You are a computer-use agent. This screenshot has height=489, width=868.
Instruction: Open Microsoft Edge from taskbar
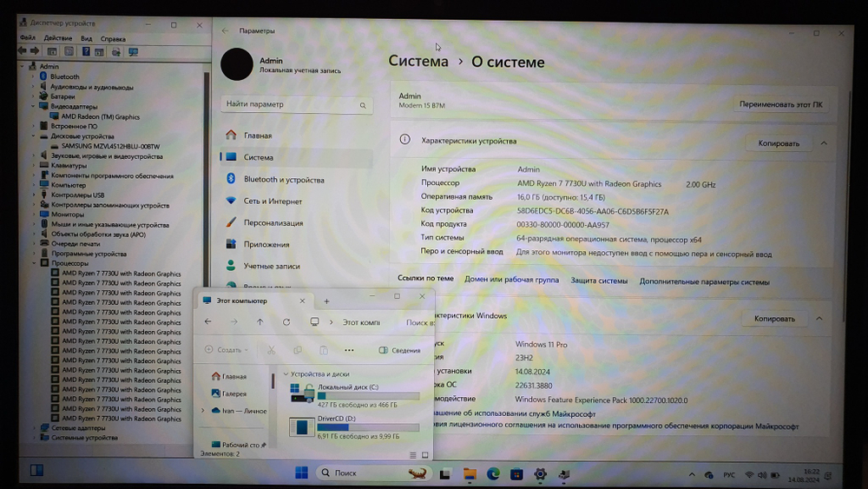tap(493, 474)
